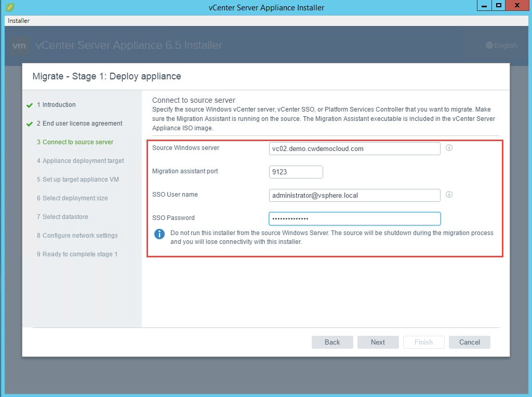Image resolution: width=532 pixels, height=397 pixels.
Task: Select step 3 Connect to source server
Action: 75,142
